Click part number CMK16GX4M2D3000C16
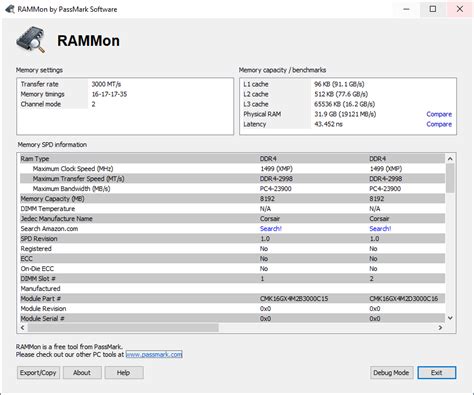 pyautogui.click(x=404, y=299)
